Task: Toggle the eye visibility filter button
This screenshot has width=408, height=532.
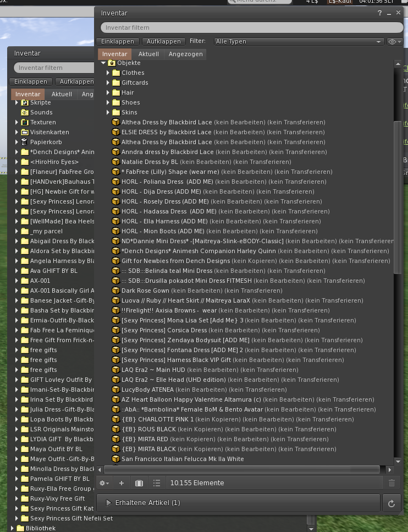Action: 394,41
